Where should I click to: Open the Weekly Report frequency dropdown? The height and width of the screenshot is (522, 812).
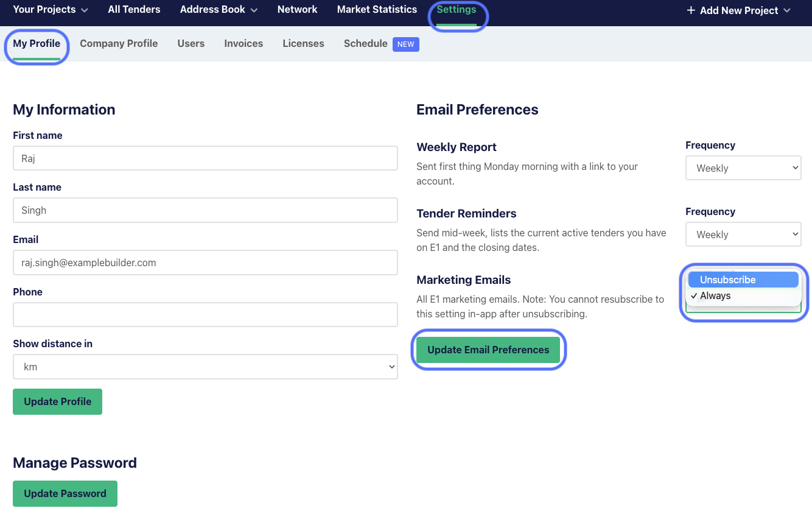click(x=743, y=168)
